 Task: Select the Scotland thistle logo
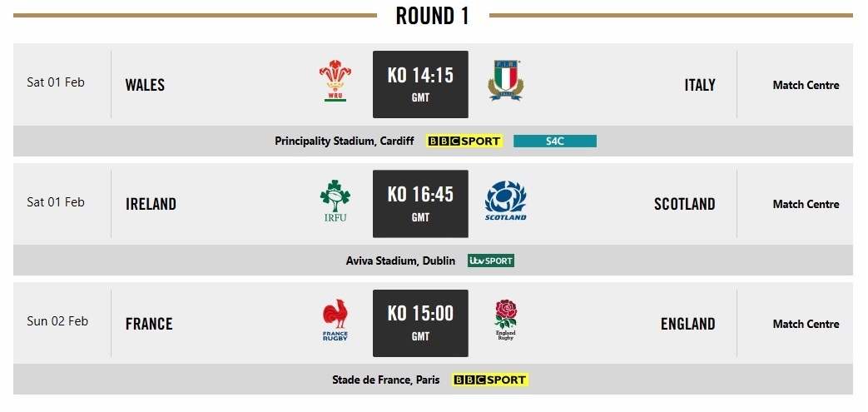505,201
